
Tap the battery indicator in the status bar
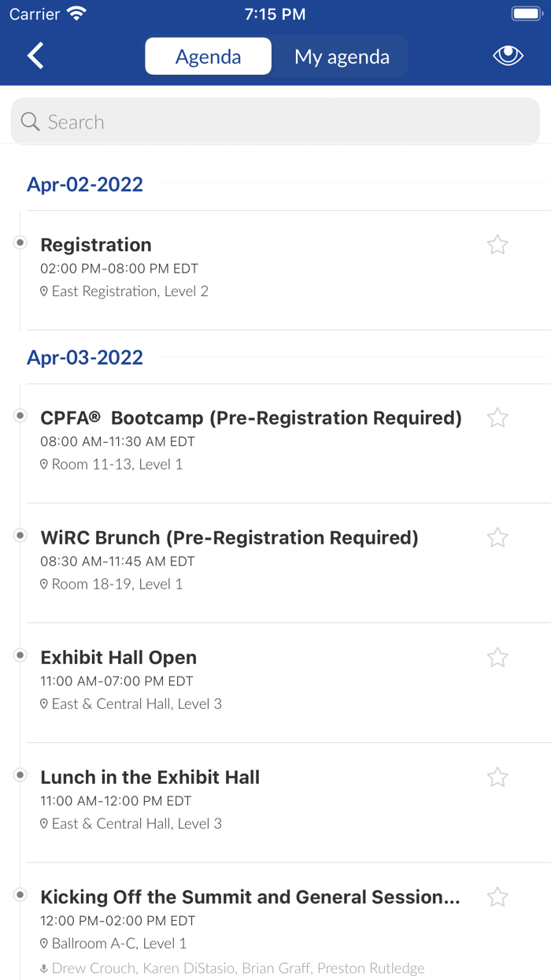point(527,13)
